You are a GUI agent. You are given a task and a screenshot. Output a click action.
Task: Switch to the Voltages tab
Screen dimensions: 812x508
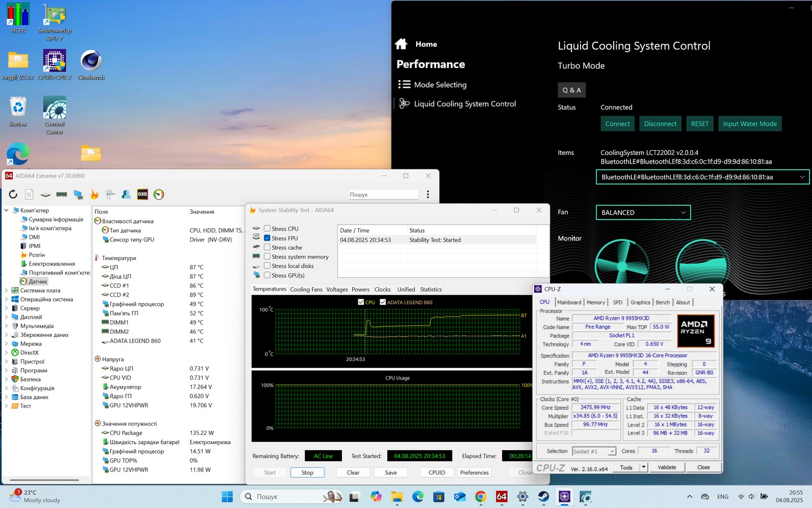coord(337,289)
